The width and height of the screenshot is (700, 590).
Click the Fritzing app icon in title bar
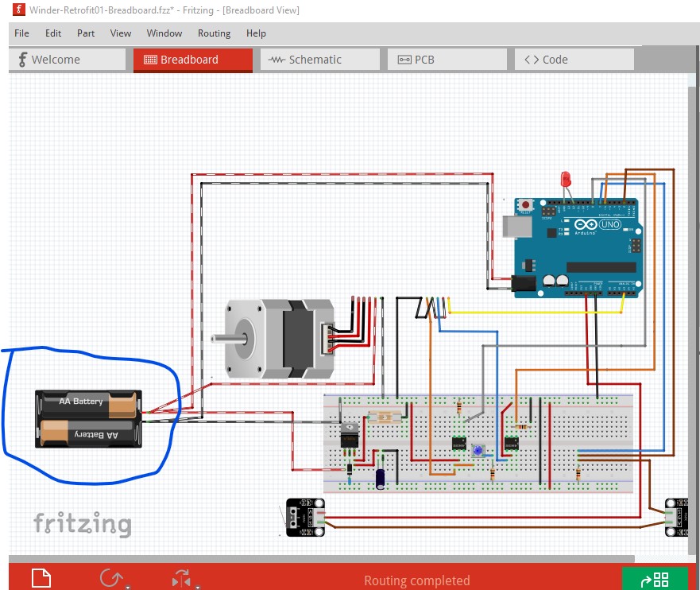pyautogui.click(x=19, y=9)
